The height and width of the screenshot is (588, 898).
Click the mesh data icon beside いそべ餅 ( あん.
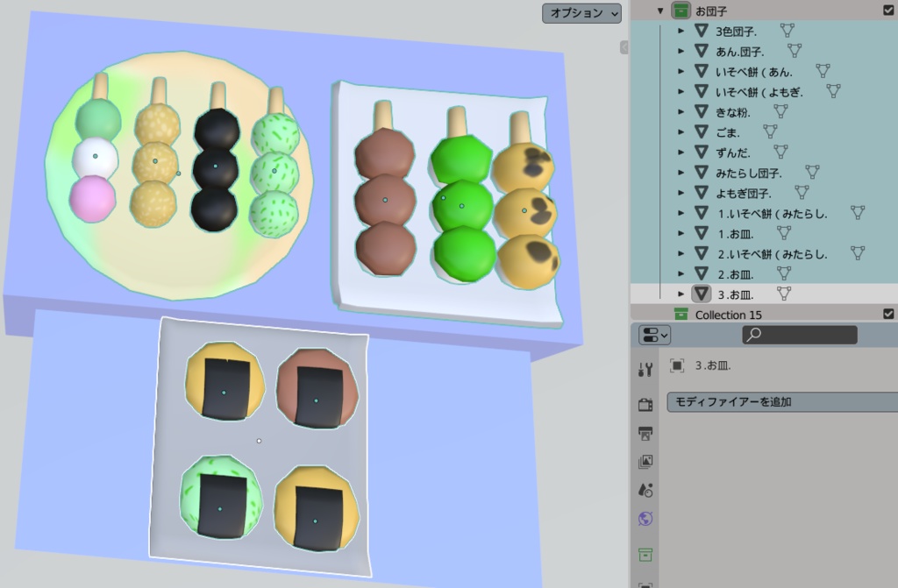coord(823,71)
